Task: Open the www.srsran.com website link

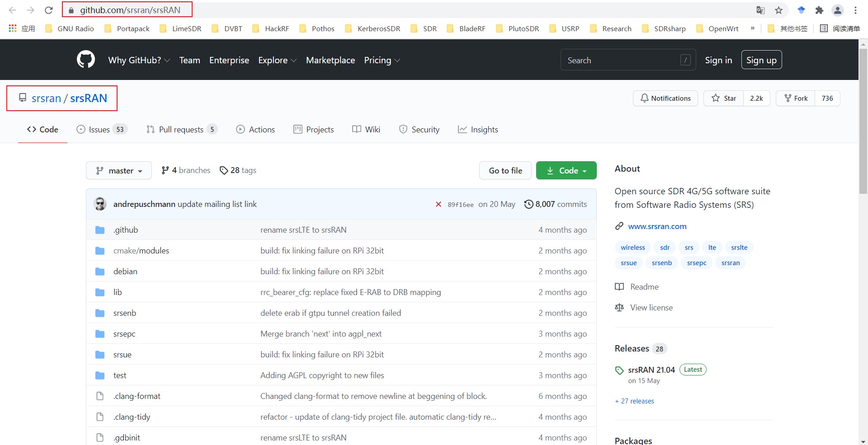Action: (657, 226)
